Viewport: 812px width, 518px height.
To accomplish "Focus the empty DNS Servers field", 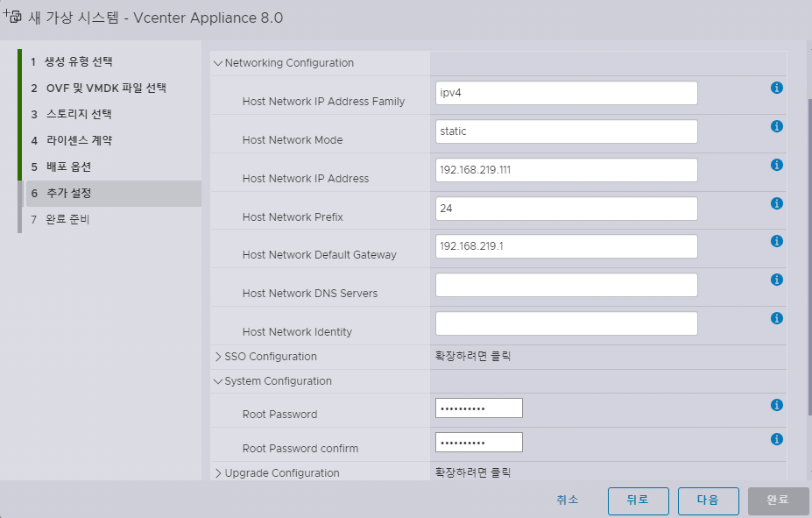I will click(x=567, y=285).
